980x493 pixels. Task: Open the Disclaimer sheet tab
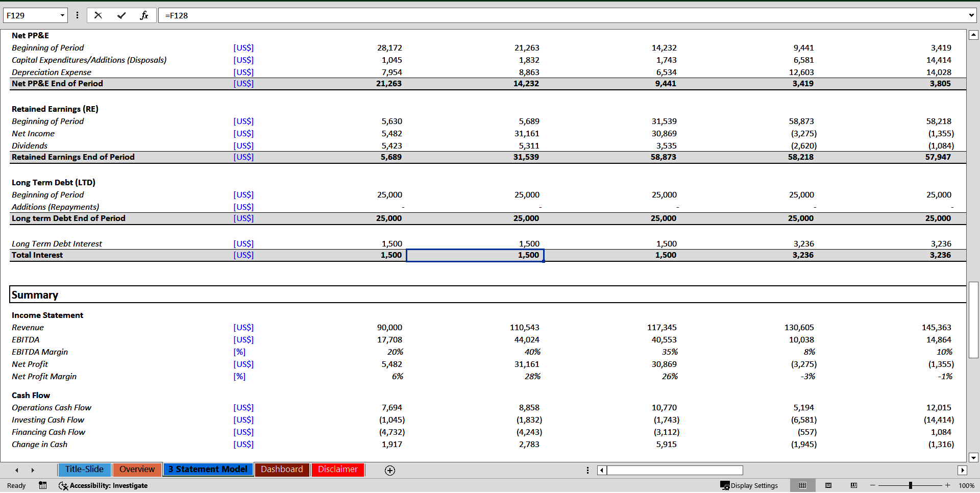[x=338, y=470]
